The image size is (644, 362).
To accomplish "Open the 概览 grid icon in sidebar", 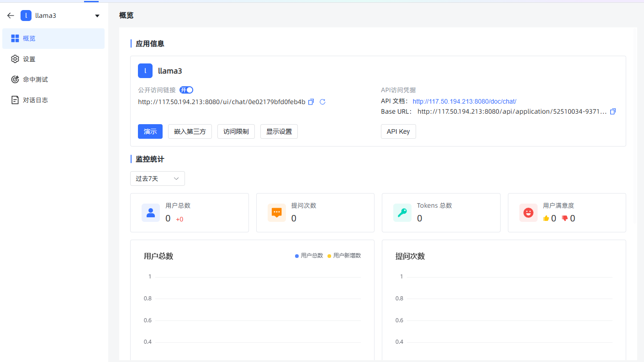I will pos(15,38).
